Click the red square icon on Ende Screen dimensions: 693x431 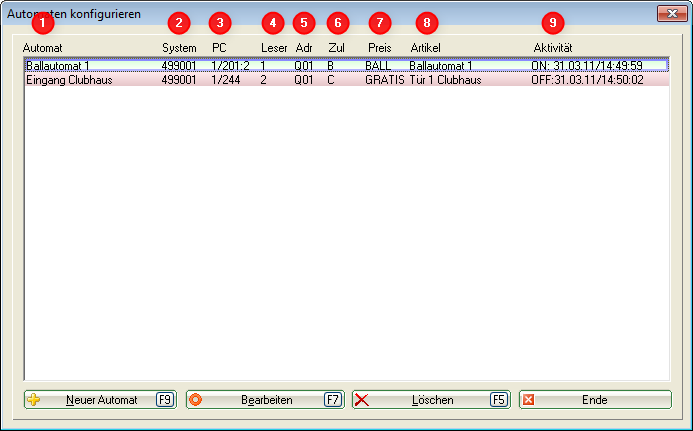pos(529,400)
